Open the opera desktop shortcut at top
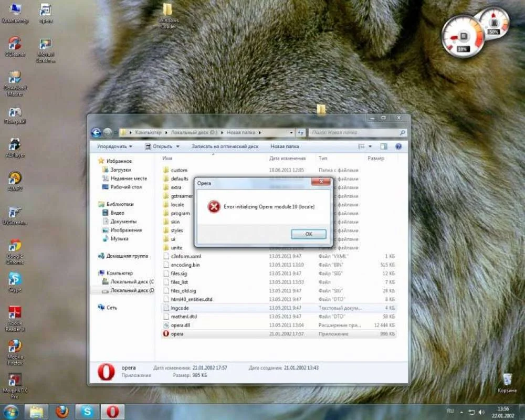Image resolution: width=525 pixels, height=420 pixels. pos(46,13)
